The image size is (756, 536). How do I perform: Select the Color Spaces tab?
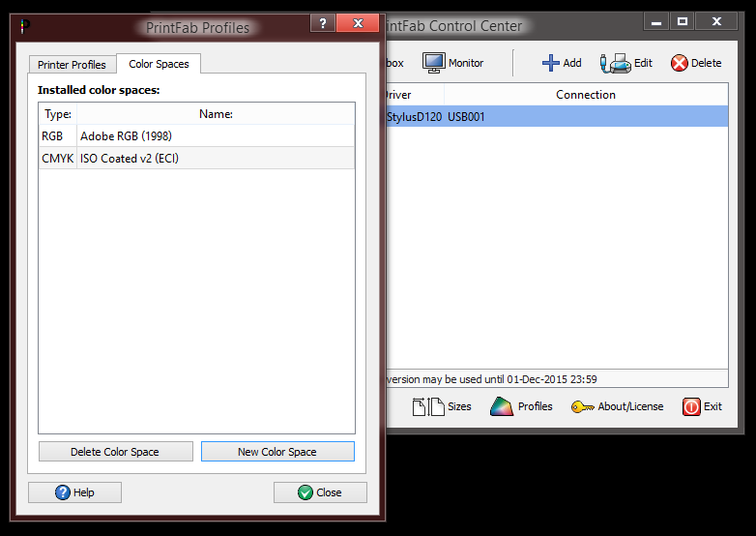coord(159,64)
